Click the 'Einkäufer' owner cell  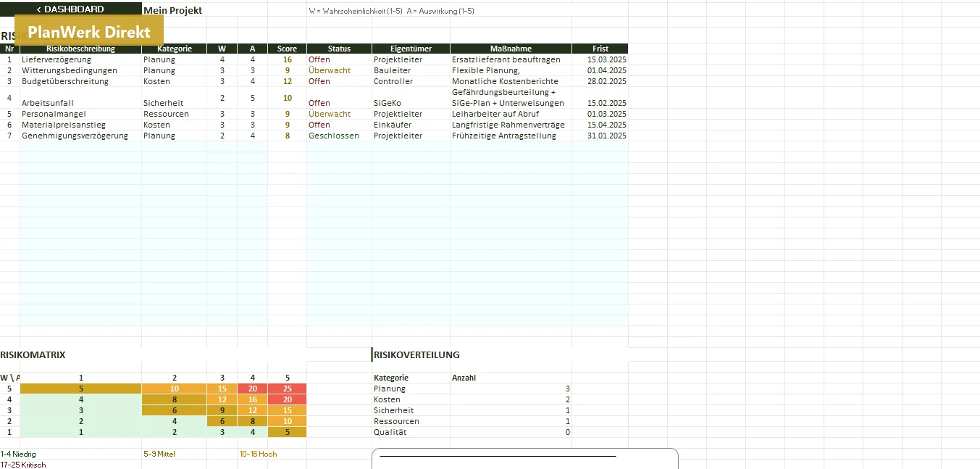click(x=411, y=125)
